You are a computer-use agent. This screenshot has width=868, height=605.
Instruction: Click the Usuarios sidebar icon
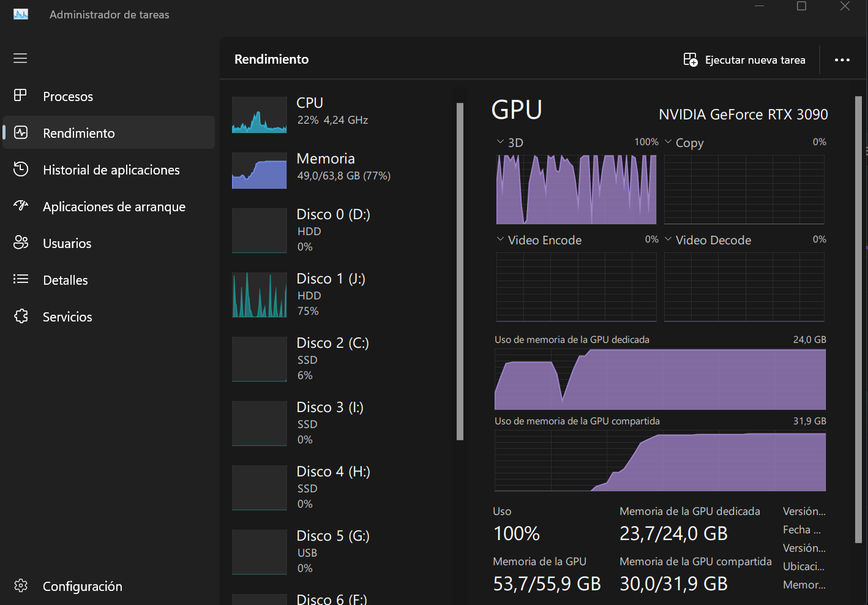21,242
